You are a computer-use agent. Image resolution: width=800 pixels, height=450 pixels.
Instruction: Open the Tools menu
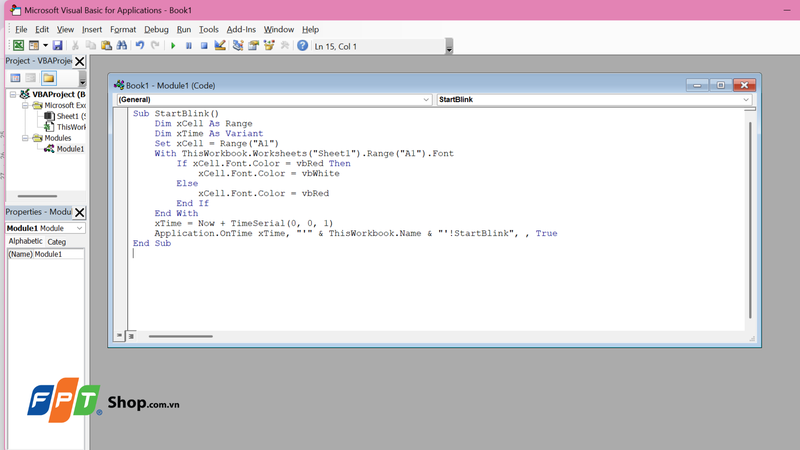click(209, 30)
